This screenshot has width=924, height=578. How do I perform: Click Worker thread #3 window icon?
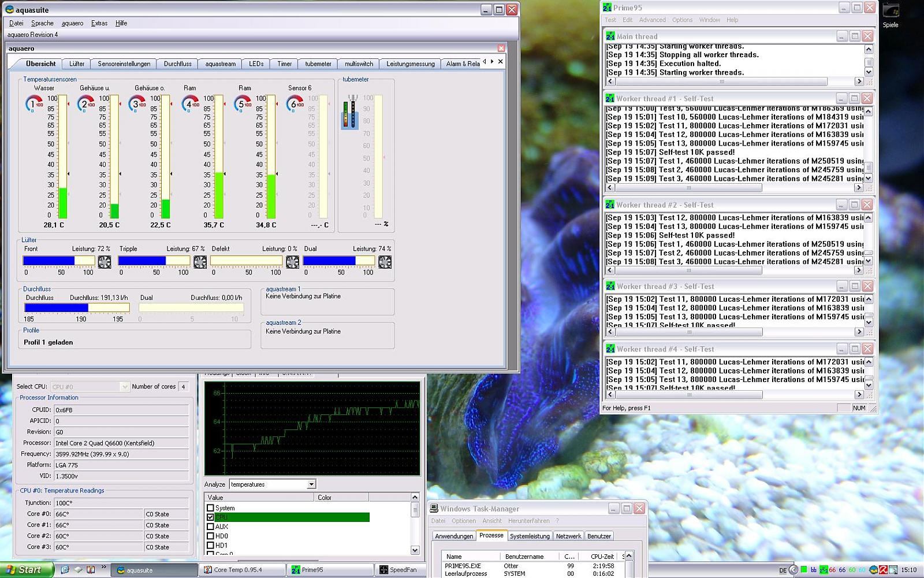[610, 286]
